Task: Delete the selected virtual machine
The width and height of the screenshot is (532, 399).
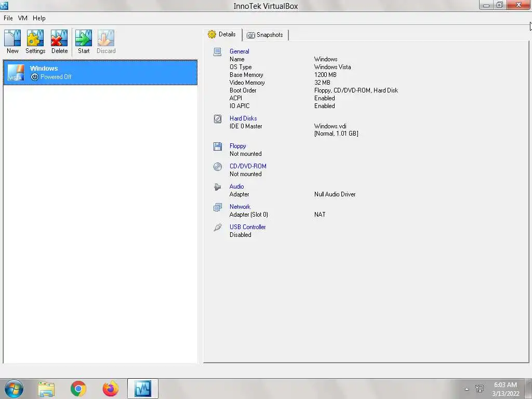Action: point(59,42)
